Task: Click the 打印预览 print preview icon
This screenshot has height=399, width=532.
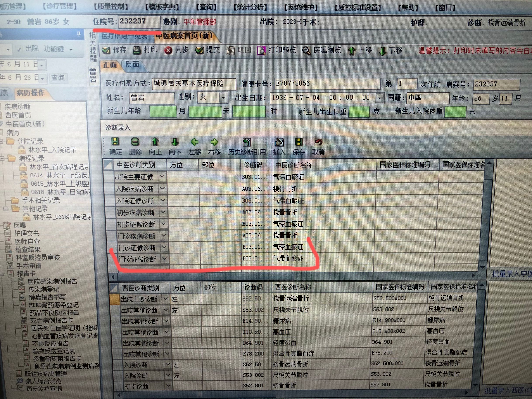Action: point(261,50)
